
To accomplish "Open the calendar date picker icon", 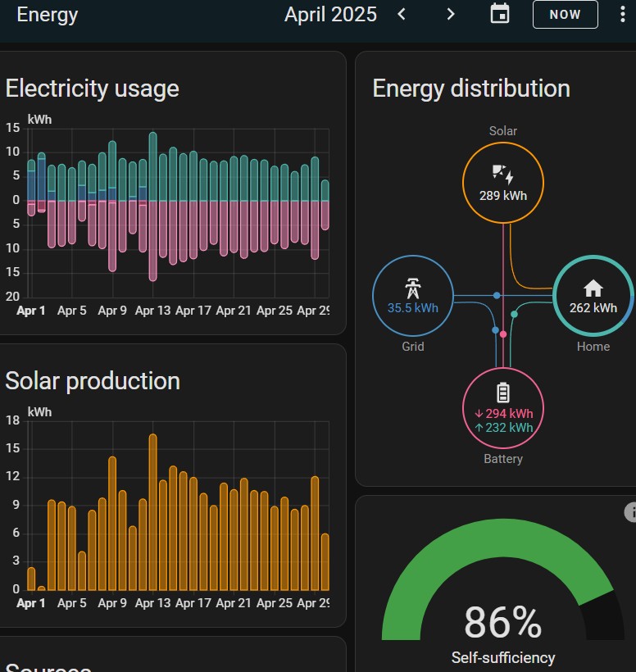I will [500, 14].
